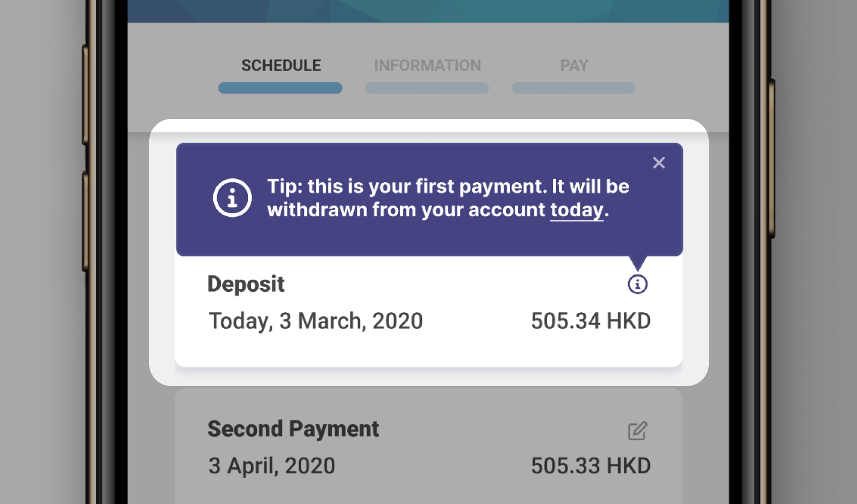Open the INFORMATION tab
This screenshot has width=857, height=504.
pyautogui.click(x=427, y=66)
